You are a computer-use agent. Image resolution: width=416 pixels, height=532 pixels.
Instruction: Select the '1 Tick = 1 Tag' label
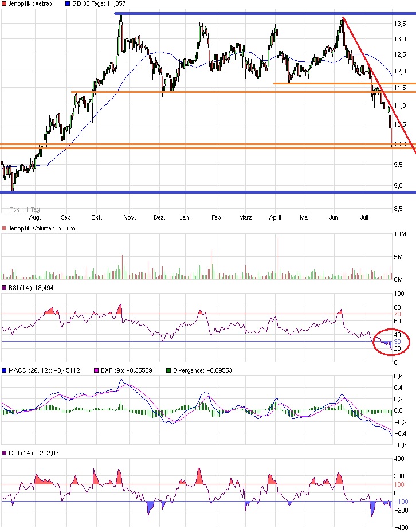coord(21,209)
